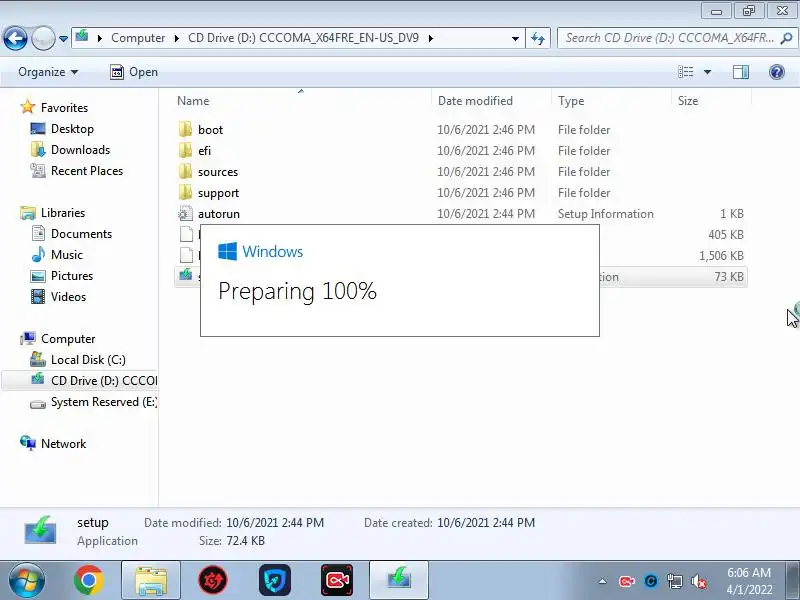Select the support folder icon
Viewport: 800px width, 600px height.
pos(185,192)
